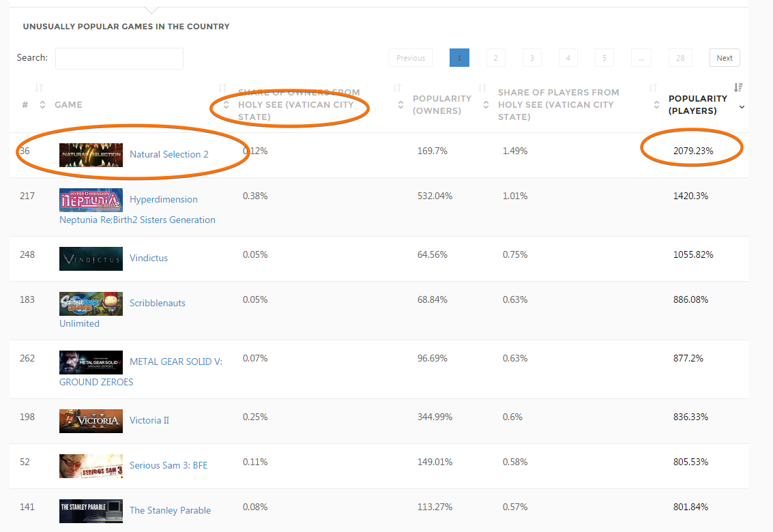Toggle descending sort icon on Popularity (Players)
Viewport: 773px width, 532px height.
(x=738, y=88)
